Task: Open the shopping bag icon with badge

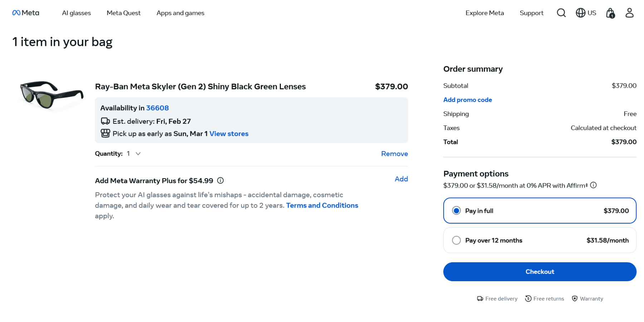Action: [x=610, y=13]
